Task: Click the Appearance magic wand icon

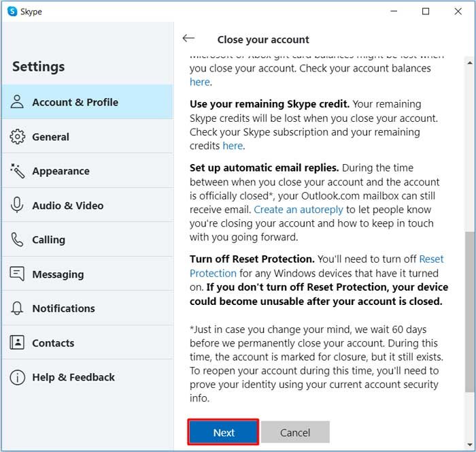Action: (x=17, y=171)
